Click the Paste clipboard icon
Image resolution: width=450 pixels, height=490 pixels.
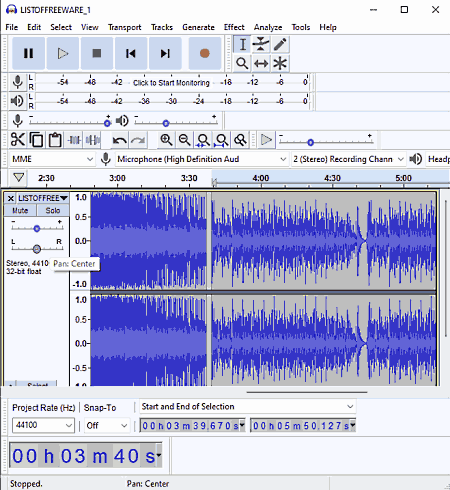click(55, 140)
